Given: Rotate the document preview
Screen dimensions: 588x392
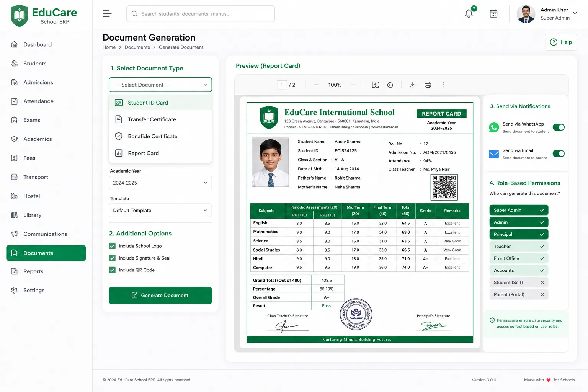Looking at the screenshot, I should click(x=390, y=85).
